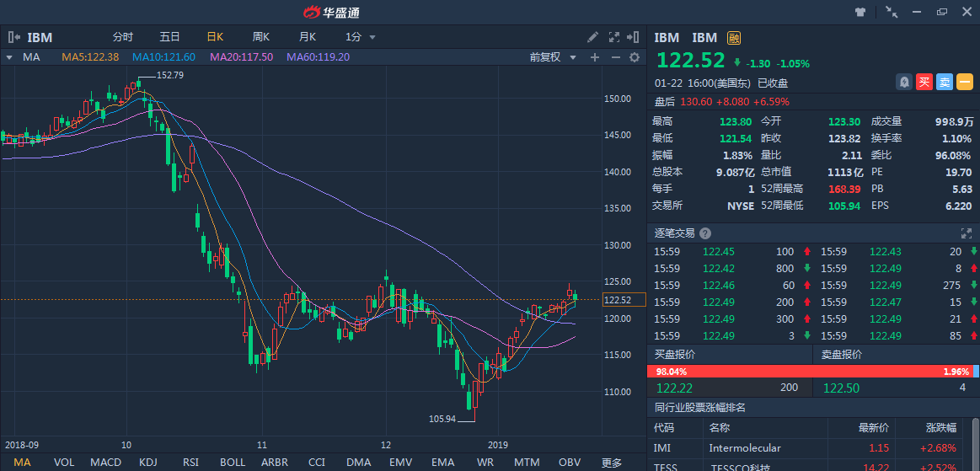980x471 pixels.
Task: Switch to 周K weekly chart tab
Action: point(260,37)
